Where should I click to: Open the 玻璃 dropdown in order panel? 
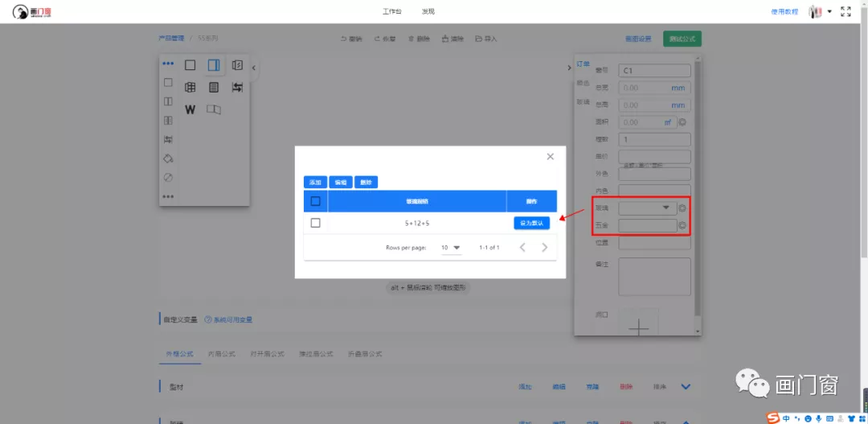point(647,208)
